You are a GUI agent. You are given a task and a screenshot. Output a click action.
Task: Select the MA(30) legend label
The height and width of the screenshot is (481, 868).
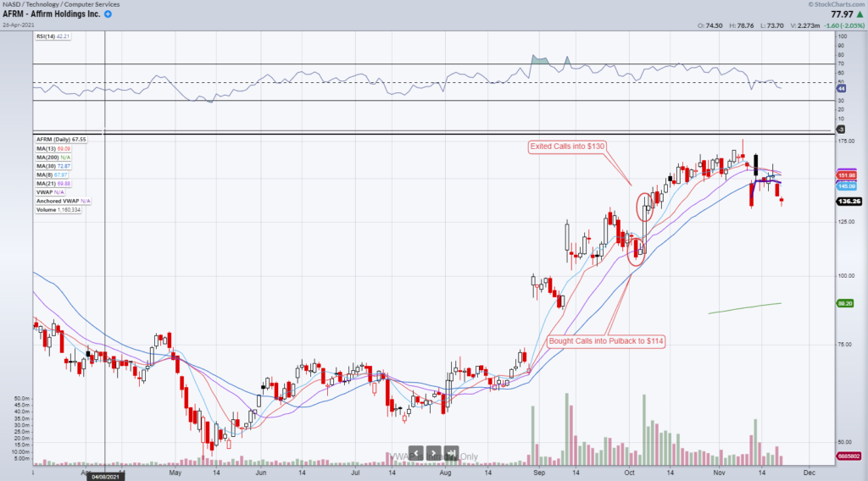(53, 166)
